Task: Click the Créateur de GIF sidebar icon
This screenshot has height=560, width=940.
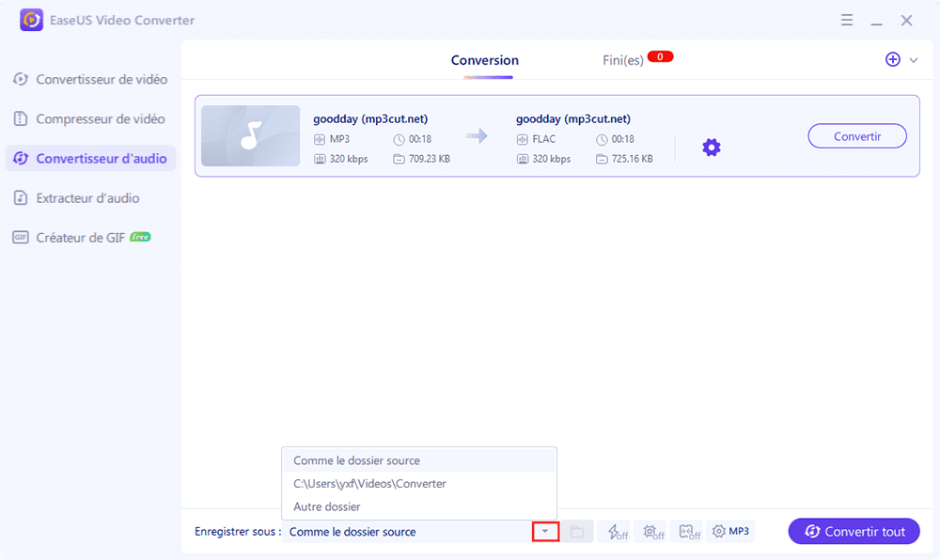Action: point(21,238)
